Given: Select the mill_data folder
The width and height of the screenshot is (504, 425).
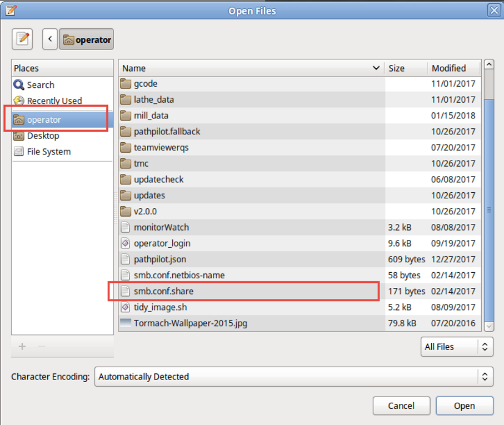Looking at the screenshot, I should (151, 116).
